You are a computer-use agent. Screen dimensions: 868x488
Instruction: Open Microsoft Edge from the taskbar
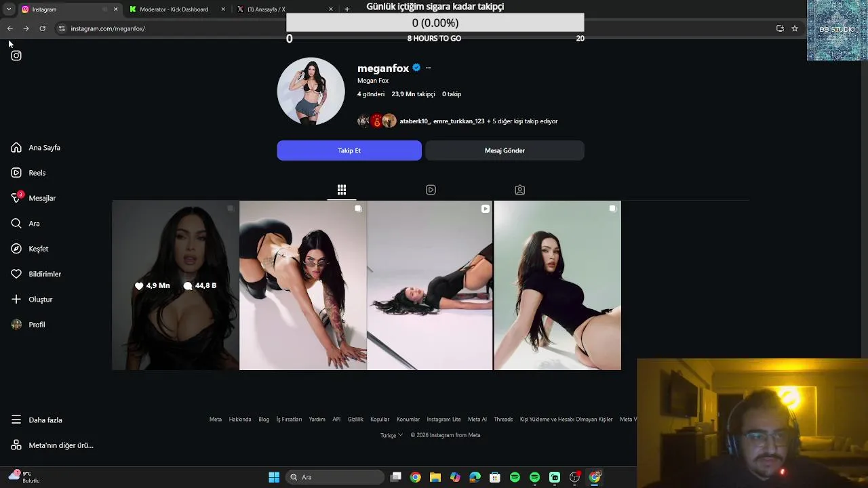coord(475,477)
